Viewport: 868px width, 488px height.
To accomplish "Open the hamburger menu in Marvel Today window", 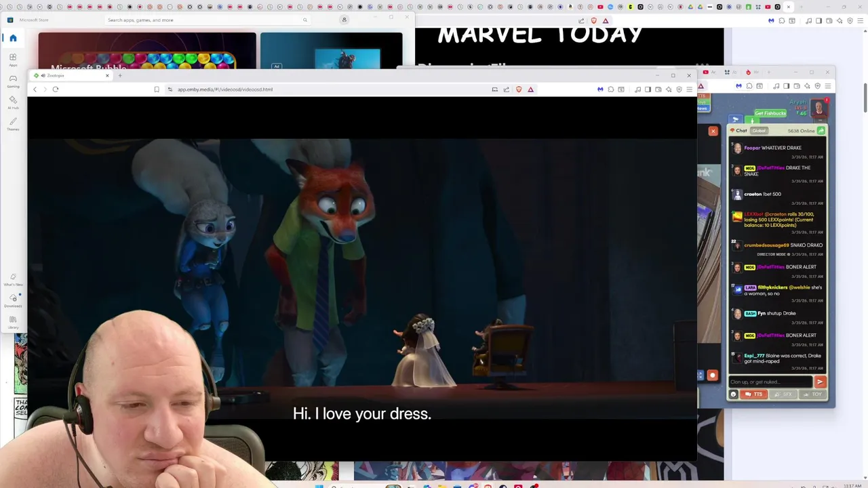I will coord(861,20).
